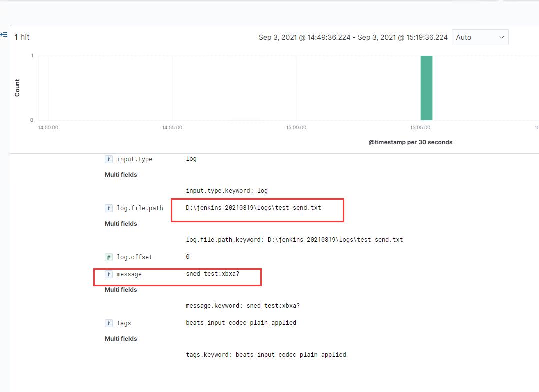Select the log.file.path field name
This screenshot has height=392, width=539.
point(140,208)
